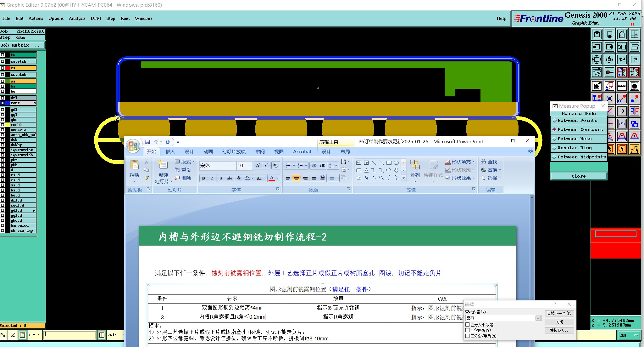
Task: Toggle bold formatting in PowerPoint ribbon
Action: (x=203, y=178)
